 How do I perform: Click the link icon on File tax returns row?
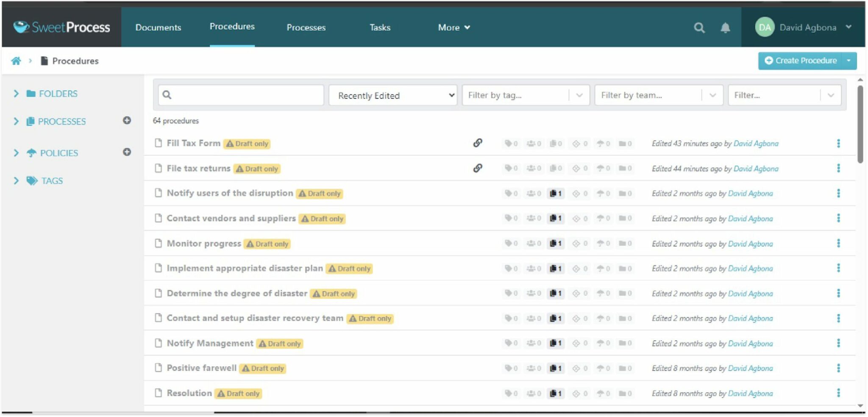tap(478, 168)
